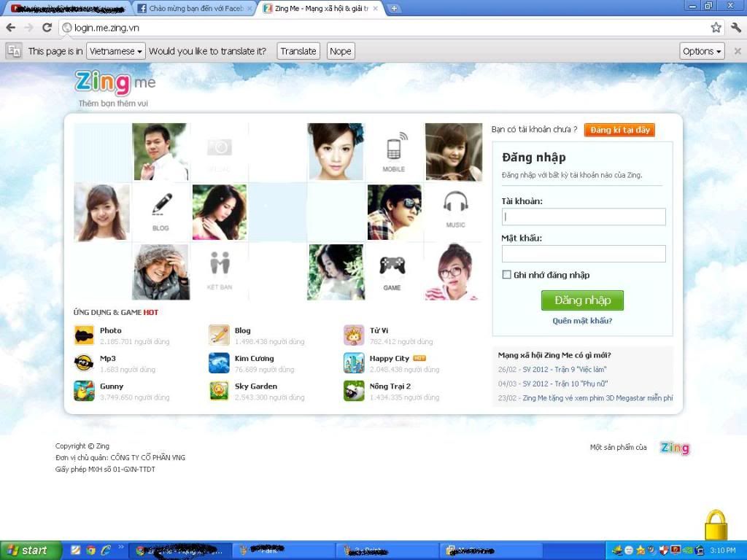Click the Happy City app name
The width and height of the screenshot is (747, 560).
(x=390, y=359)
